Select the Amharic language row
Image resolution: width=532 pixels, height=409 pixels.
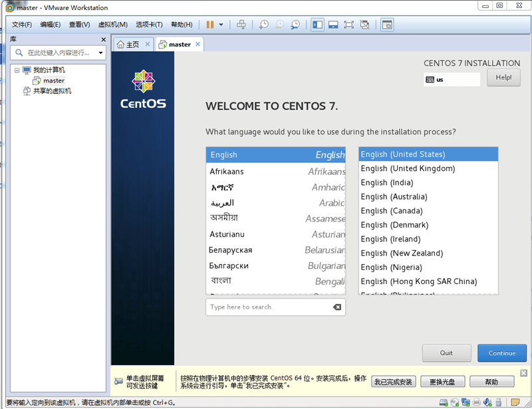(276, 187)
